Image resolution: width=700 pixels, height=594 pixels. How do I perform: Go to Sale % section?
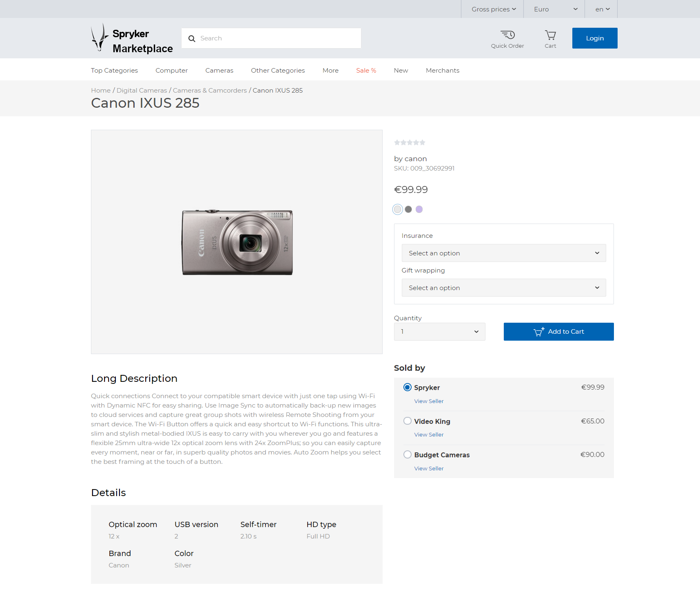pos(366,71)
